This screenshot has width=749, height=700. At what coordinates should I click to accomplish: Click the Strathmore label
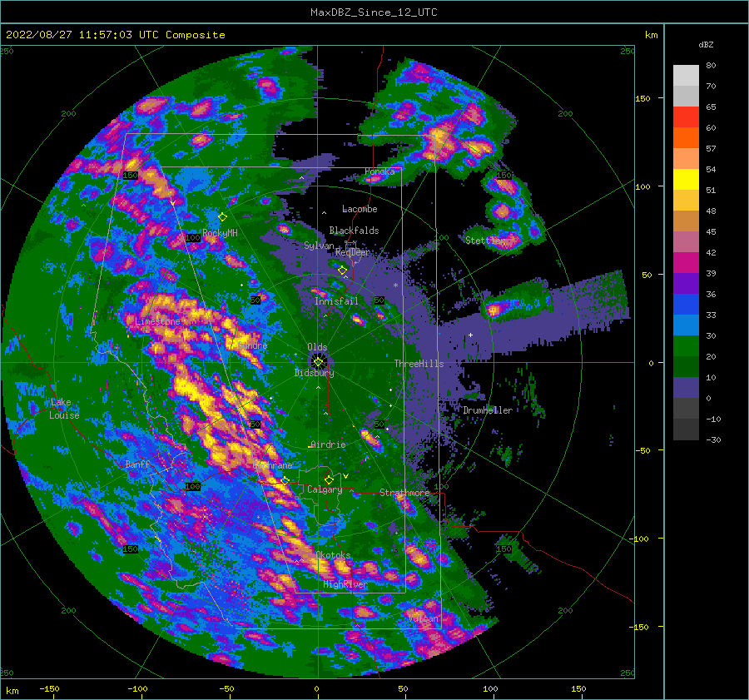click(404, 492)
